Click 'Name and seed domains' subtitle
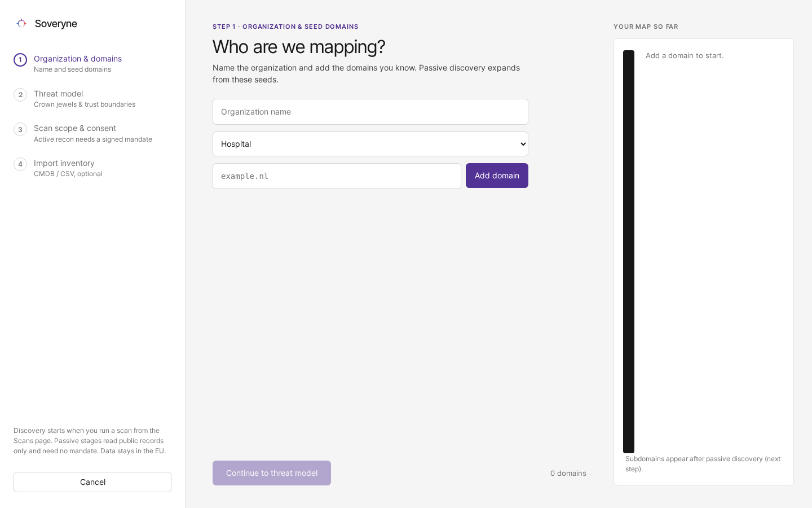This screenshot has width=812, height=508. point(72,69)
